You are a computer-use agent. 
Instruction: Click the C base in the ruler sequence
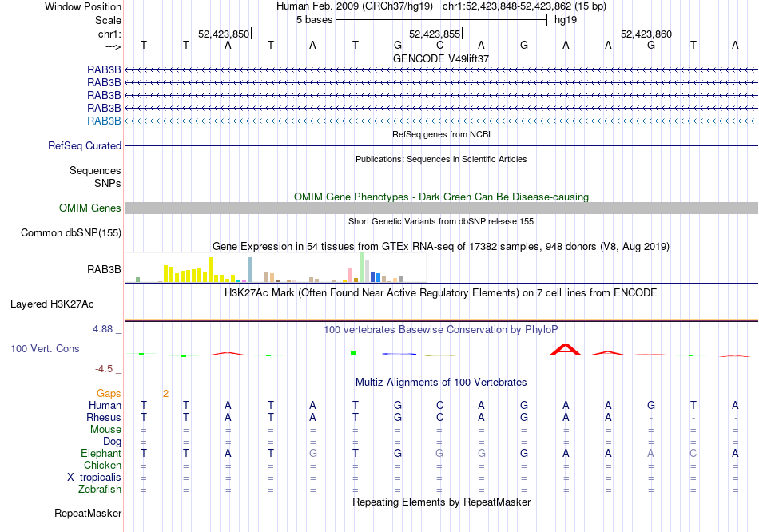[439, 45]
